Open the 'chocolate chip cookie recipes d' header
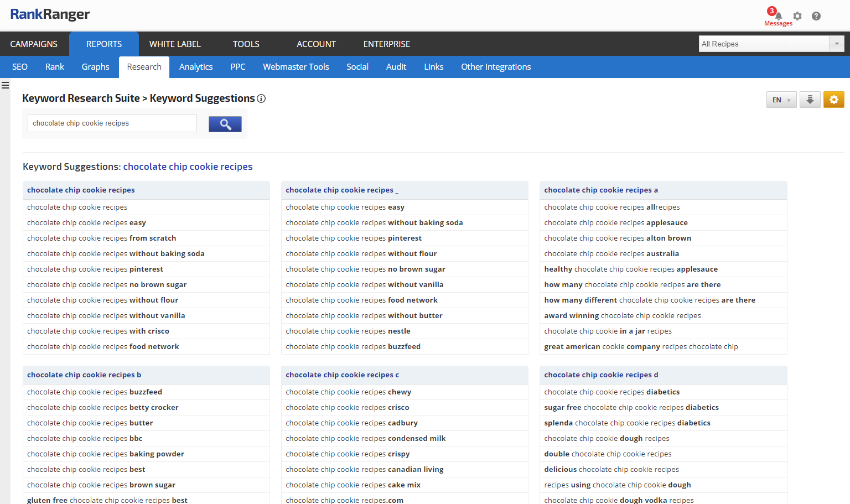The height and width of the screenshot is (504, 850). click(x=601, y=375)
